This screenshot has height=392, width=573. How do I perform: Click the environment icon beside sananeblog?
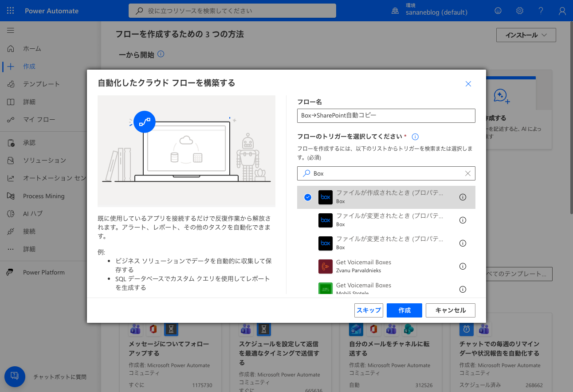click(395, 11)
